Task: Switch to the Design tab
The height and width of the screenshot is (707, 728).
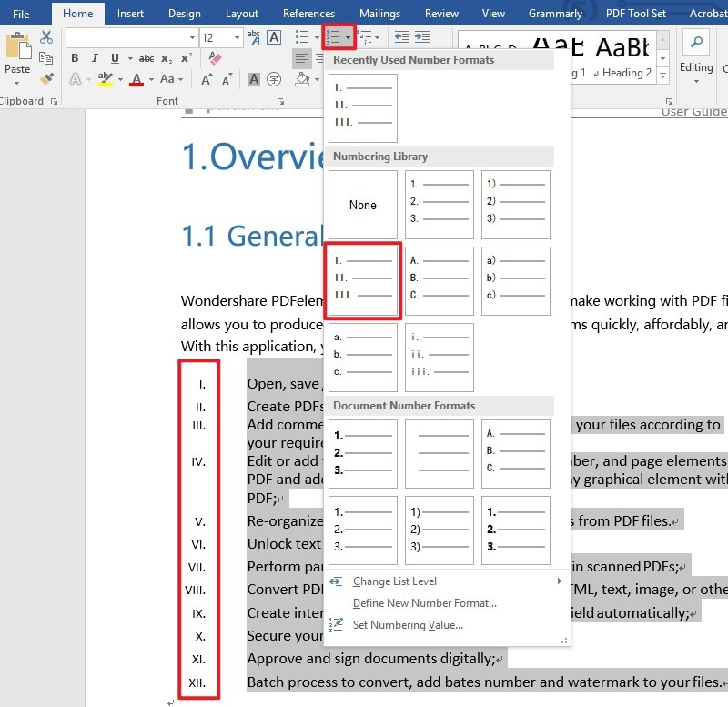Action: 185,14
